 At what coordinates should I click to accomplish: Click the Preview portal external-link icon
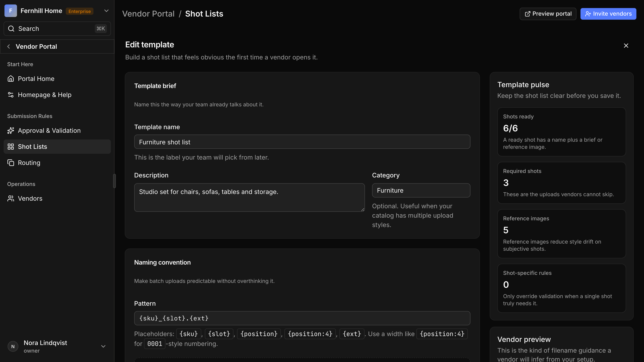tap(528, 14)
